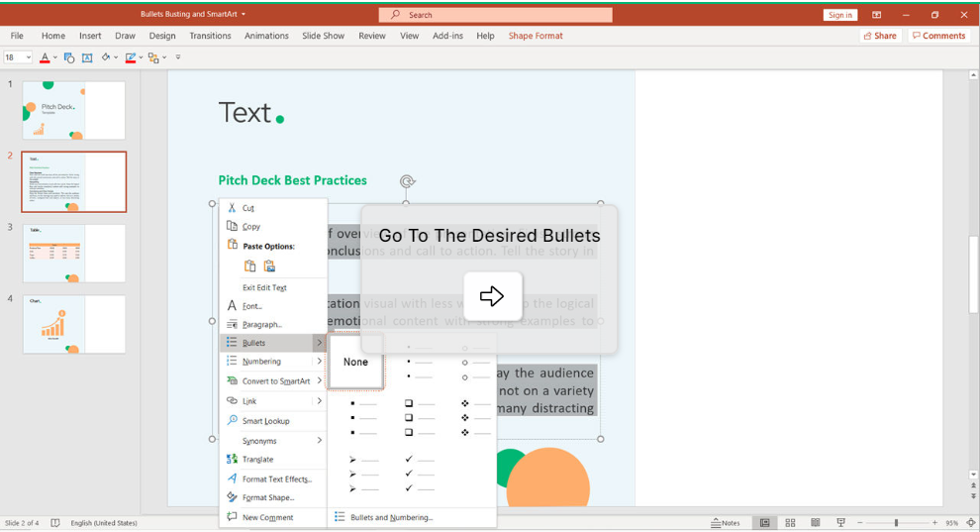Expand the Arrange dropdown arrow
Viewport: 980px width, 532px height.
(164, 58)
